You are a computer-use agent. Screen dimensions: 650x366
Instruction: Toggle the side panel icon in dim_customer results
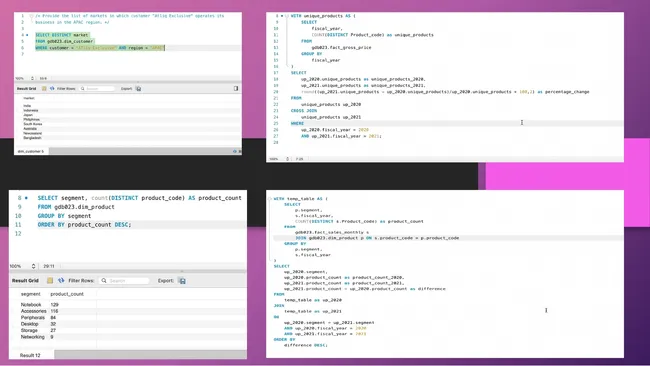[x=236, y=88]
